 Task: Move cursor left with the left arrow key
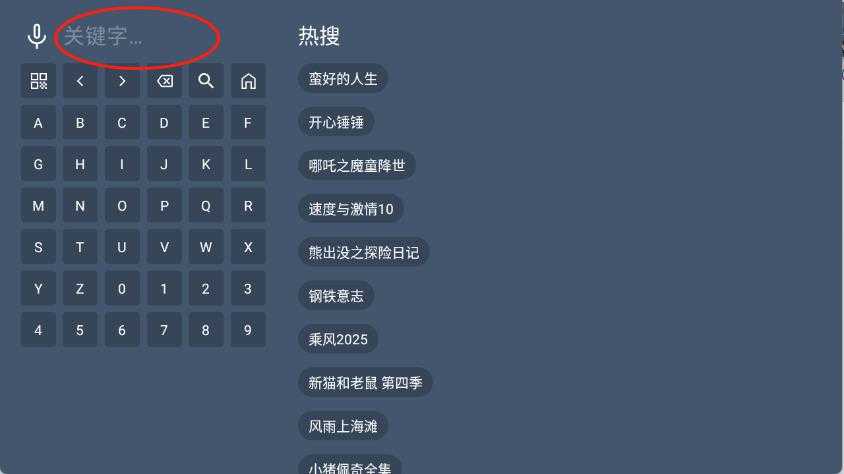pyautogui.click(x=80, y=81)
